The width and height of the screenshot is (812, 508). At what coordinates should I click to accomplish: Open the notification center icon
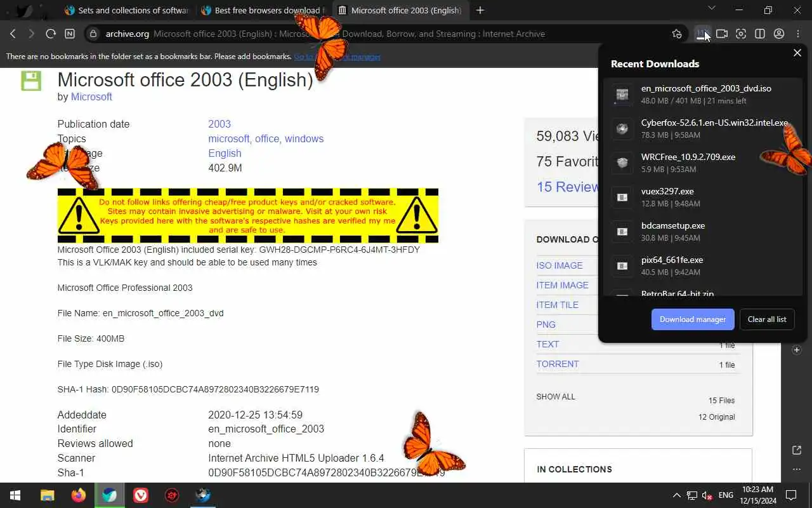pyautogui.click(x=791, y=495)
